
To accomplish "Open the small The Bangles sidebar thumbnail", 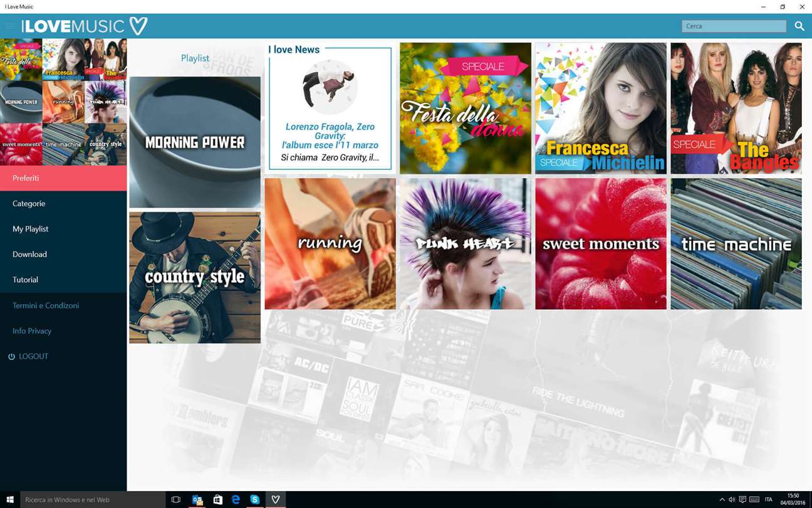I will coord(105,60).
